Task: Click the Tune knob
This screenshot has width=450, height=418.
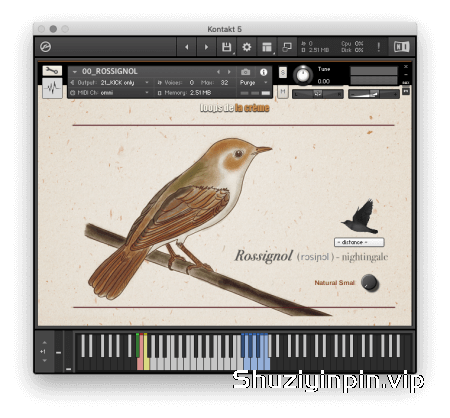Action: [x=303, y=75]
